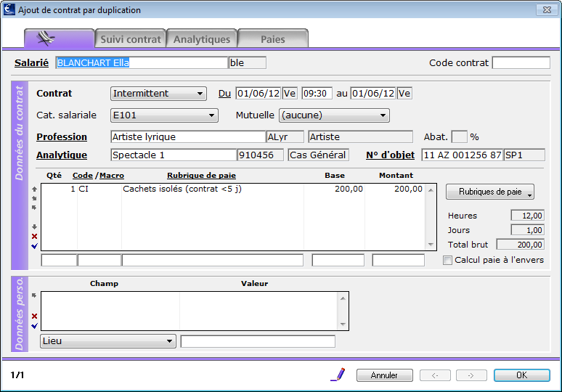Click the 910456 analytic code field
562x392 pixels.
click(260, 155)
